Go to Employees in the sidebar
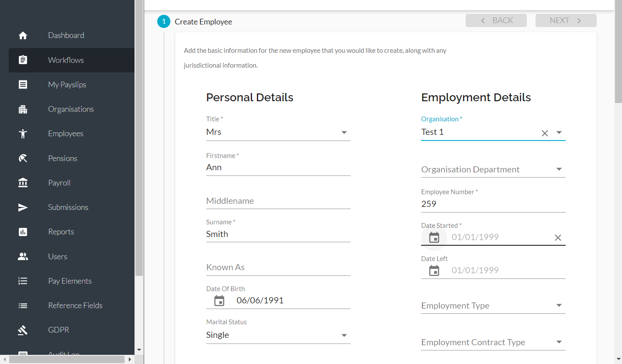Image resolution: width=622 pixels, height=364 pixels. [x=72, y=134]
